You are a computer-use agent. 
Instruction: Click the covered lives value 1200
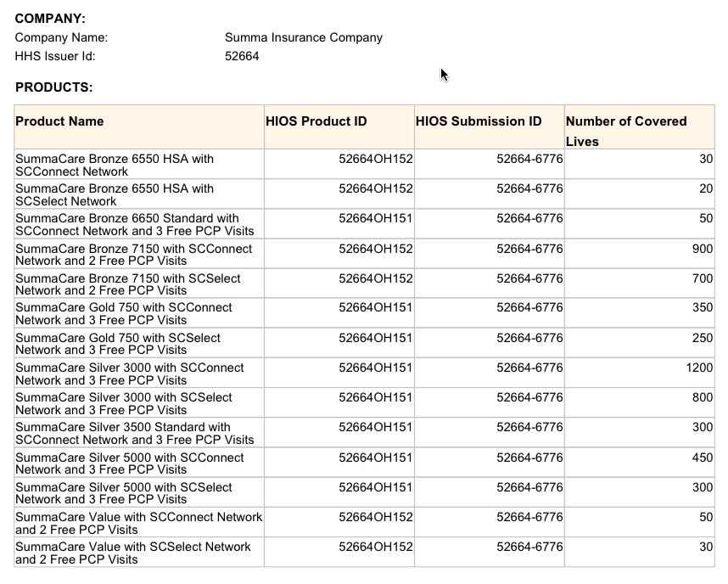click(699, 368)
